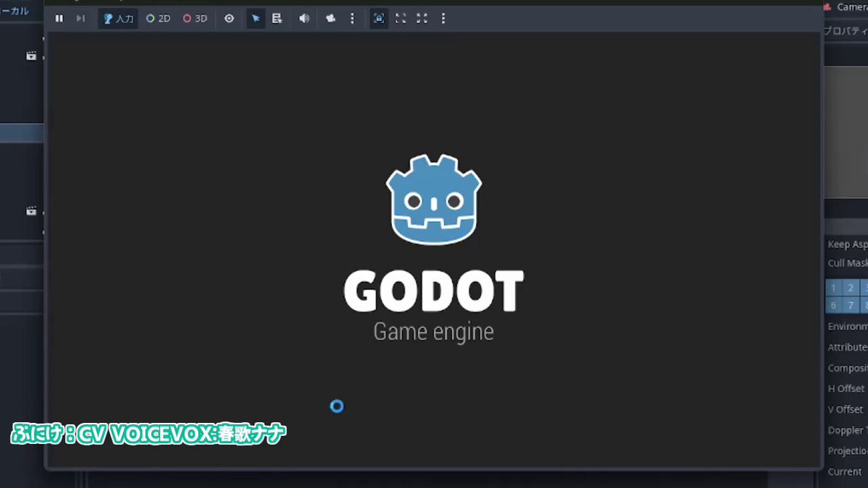Click the highlighted fixed-size embed icon
Image resolution: width=868 pixels, height=488 pixels.
(x=379, y=19)
